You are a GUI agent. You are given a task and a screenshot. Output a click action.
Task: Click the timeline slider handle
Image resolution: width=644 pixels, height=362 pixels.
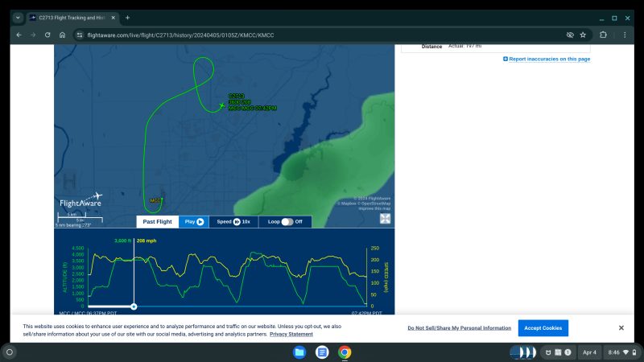(x=134, y=306)
